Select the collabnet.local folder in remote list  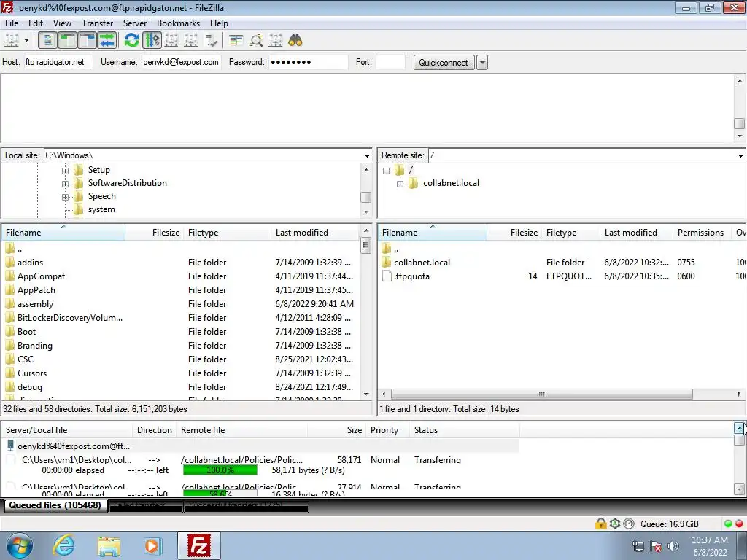click(x=422, y=262)
